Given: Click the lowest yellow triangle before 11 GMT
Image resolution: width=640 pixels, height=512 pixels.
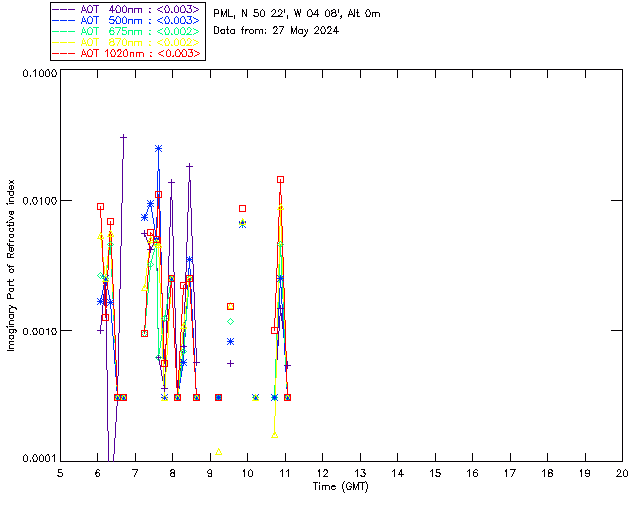Looking at the screenshot, I should pos(274,433).
